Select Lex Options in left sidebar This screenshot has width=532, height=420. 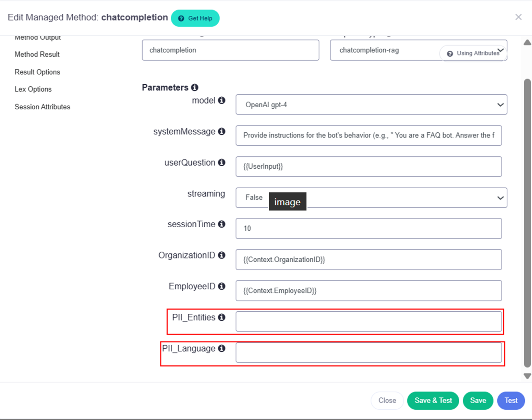pyautogui.click(x=33, y=89)
